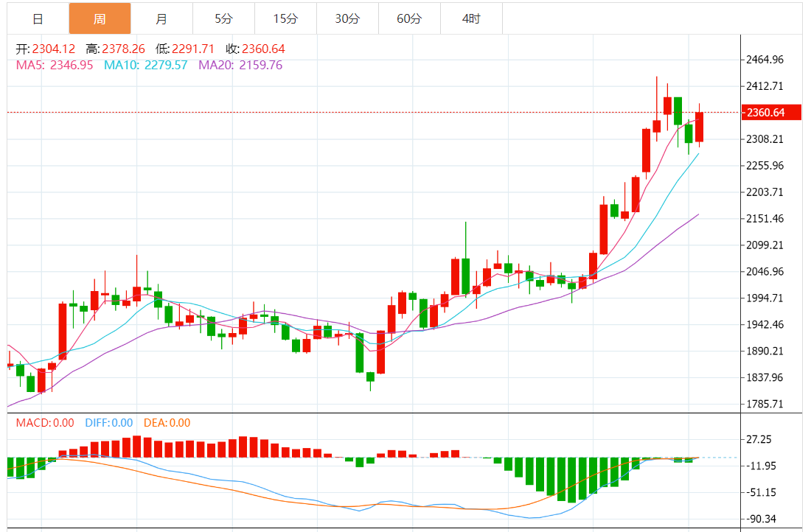The width and height of the screenshot is (811, 532).
Task: Select the 15分 interval tab
Action: click(x=286, y=18)
